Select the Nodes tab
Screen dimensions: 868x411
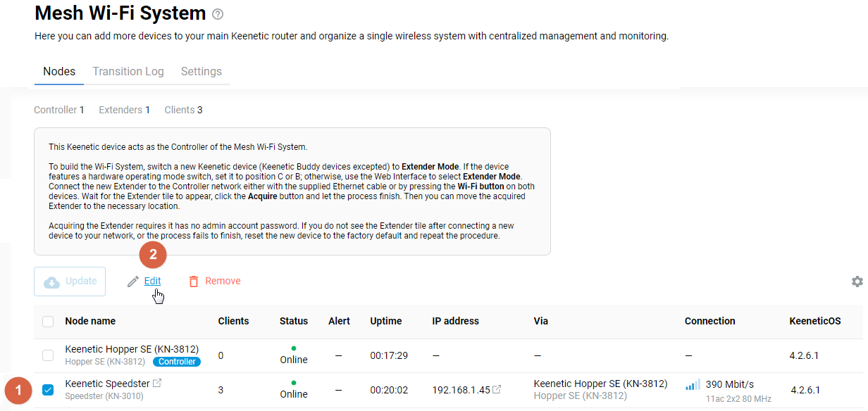click(x=59, y=72)
